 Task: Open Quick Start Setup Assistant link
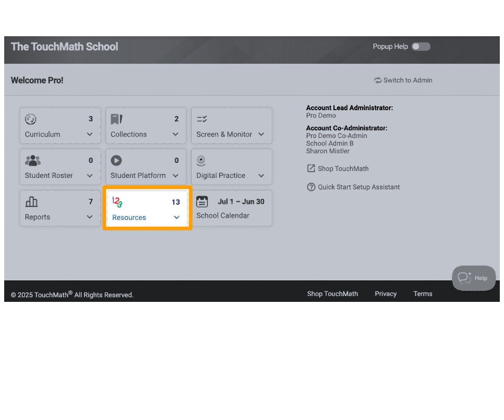[359, 187]
